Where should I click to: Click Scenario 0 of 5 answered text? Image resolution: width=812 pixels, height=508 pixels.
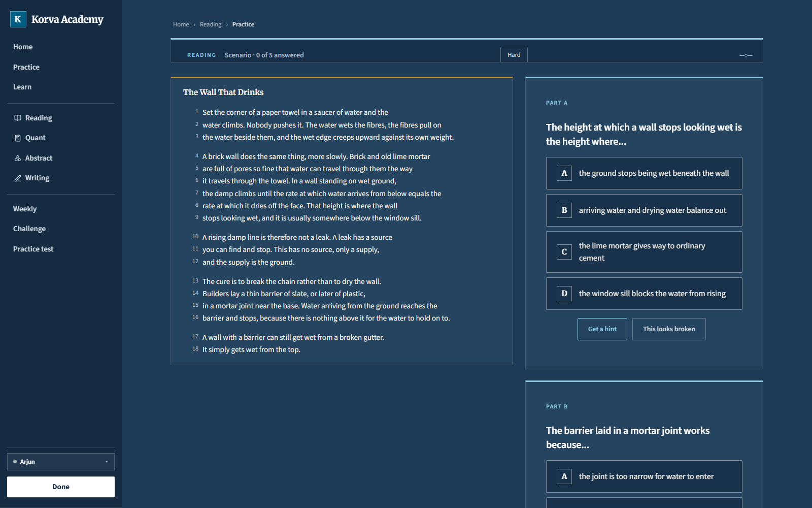pos(264,55)
